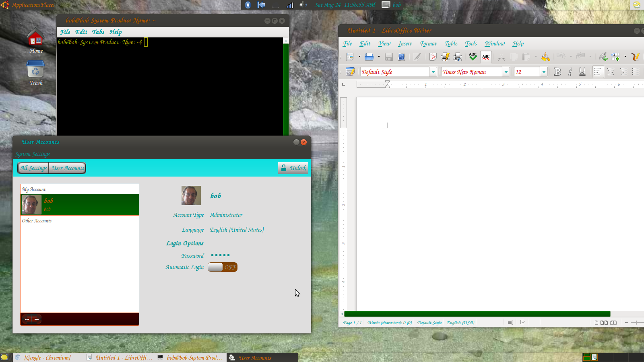The image size is (644, 362).
Task: Open the terminal Tabs menu
Action: 98,32
